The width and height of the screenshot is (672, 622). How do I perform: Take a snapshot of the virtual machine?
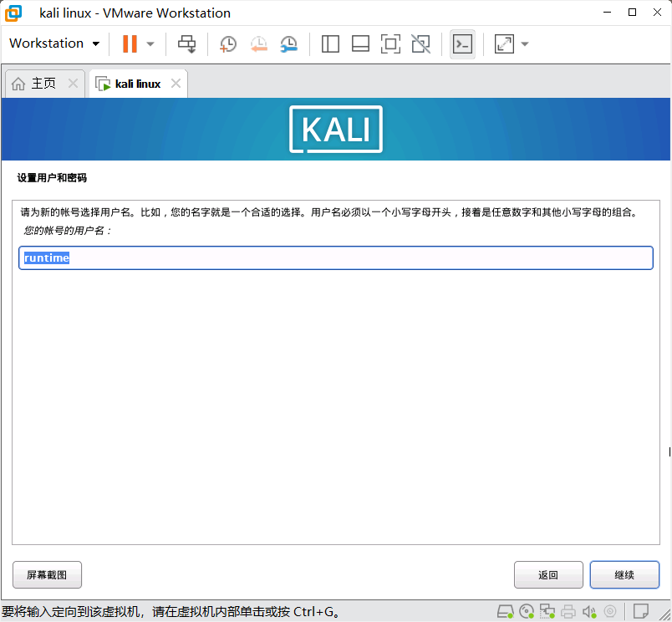click(x=227, y=43)
